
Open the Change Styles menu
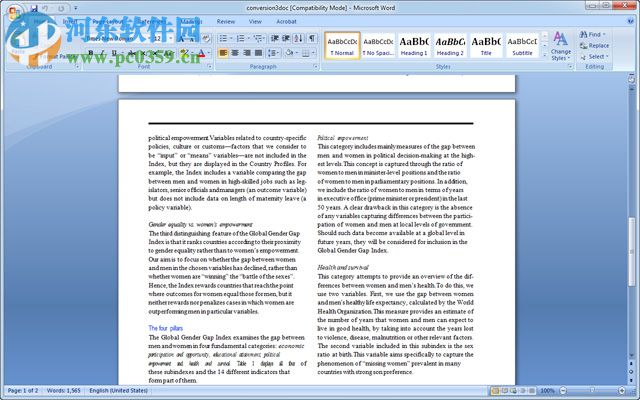[x=561, y=46]
